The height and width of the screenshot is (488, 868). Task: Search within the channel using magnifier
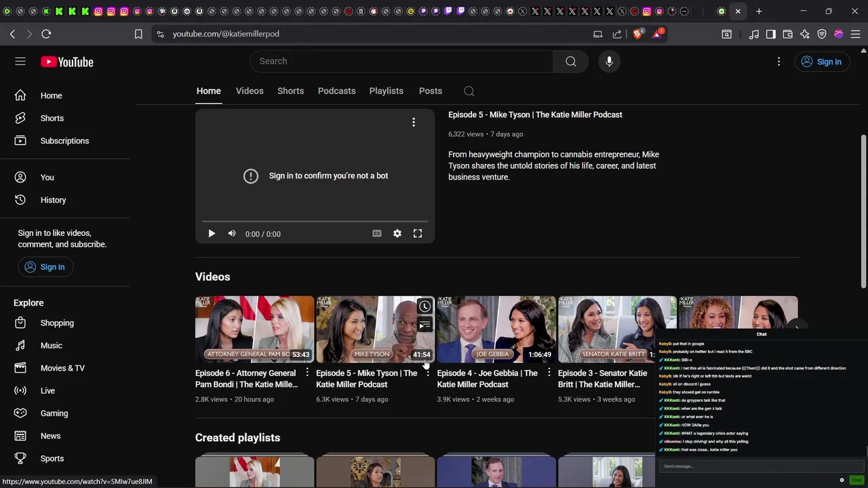[469, 91]
